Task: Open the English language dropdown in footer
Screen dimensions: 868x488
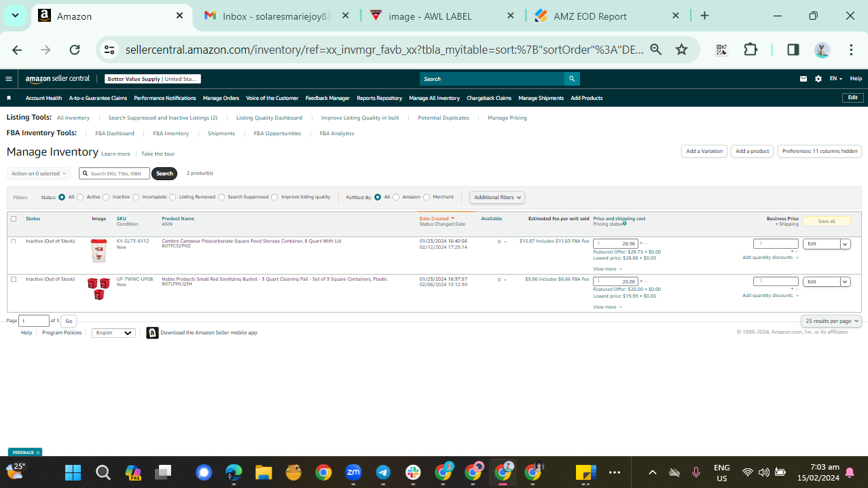Action: [x=113, y=333]
